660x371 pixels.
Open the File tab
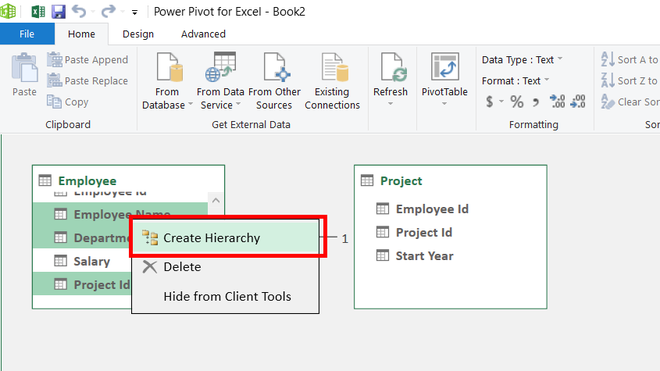(27, 34)
